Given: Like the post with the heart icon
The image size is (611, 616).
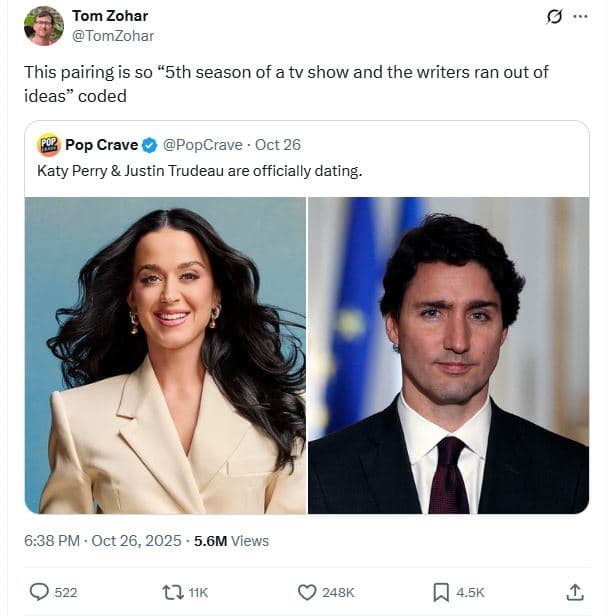Looking at the screenshot, I should click(x=309, y=592).
